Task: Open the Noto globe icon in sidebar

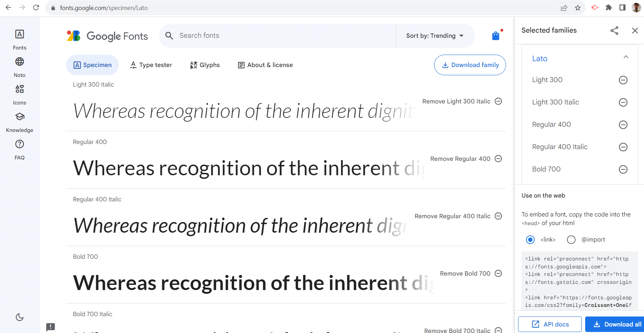Action: (x=20, y=62)
